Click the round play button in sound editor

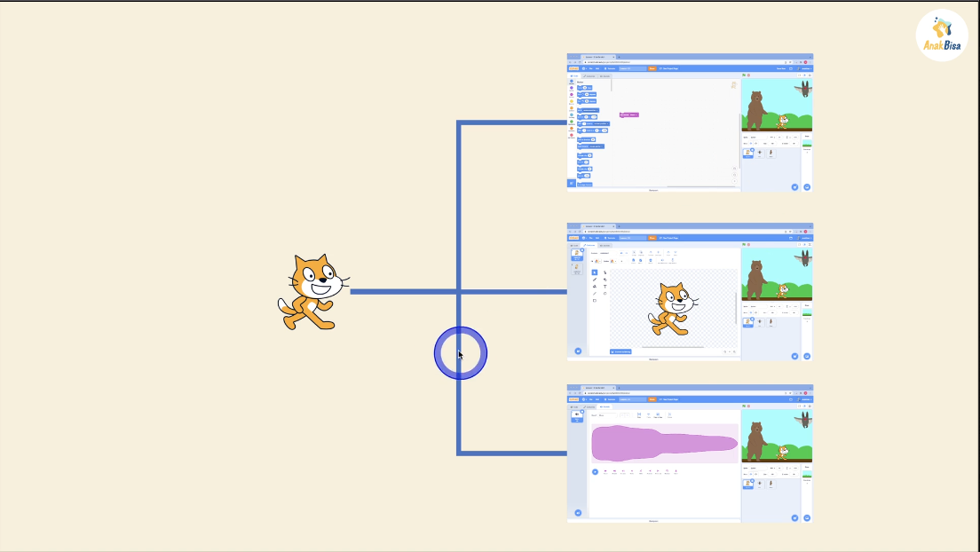(595, 471)
